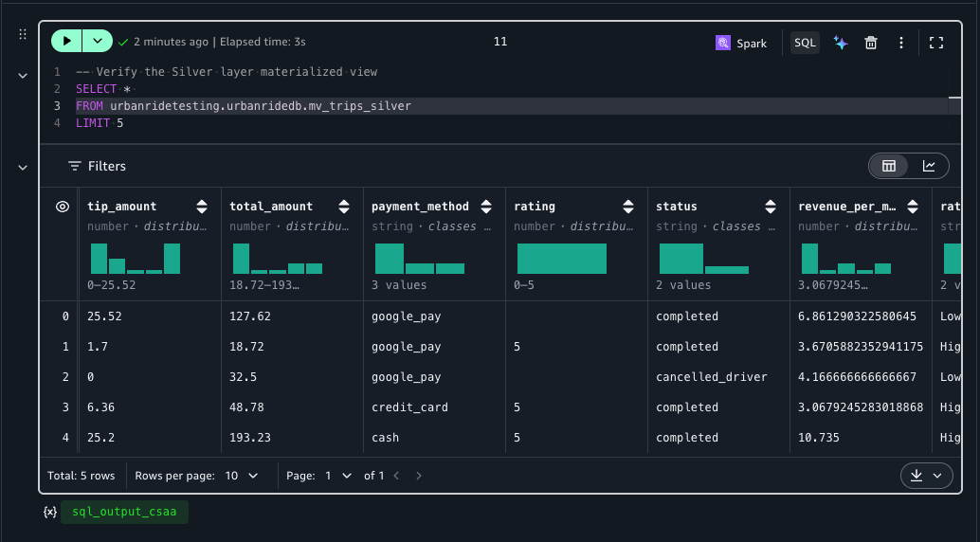Go to next results page
This screenshot has width=980, height=542.
[x=419, y=476]
